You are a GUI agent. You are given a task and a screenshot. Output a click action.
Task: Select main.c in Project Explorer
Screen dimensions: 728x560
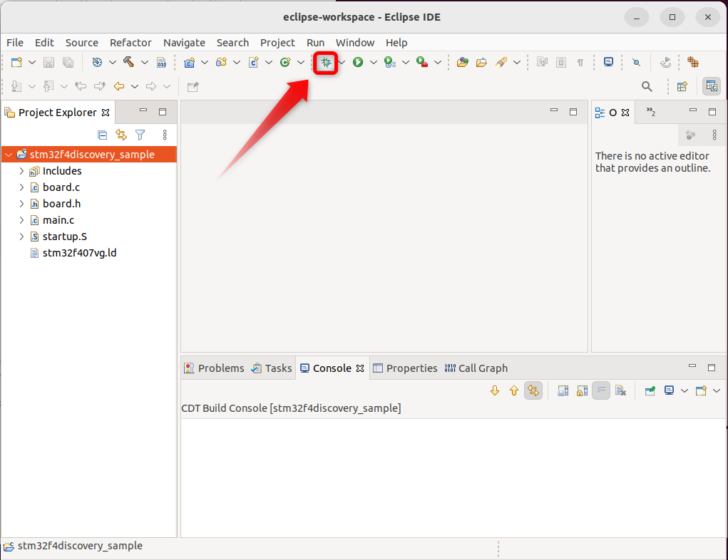click(x=58, y=220)
